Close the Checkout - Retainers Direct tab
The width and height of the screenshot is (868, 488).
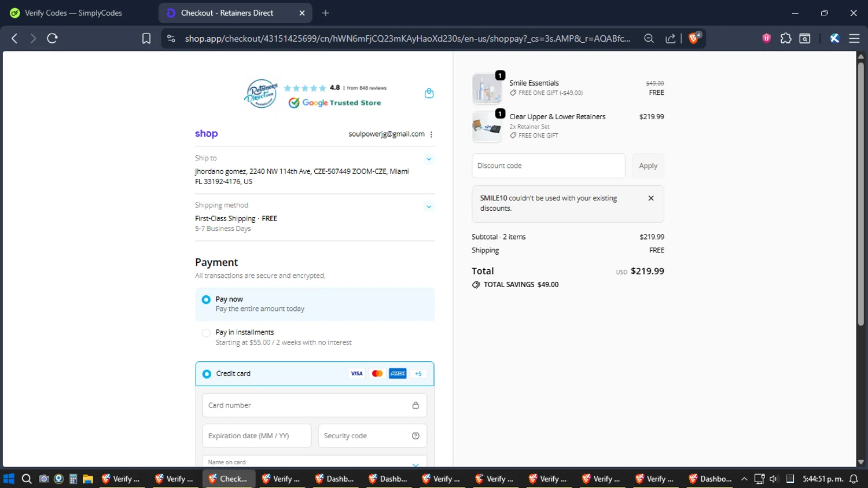coord(302,13)
